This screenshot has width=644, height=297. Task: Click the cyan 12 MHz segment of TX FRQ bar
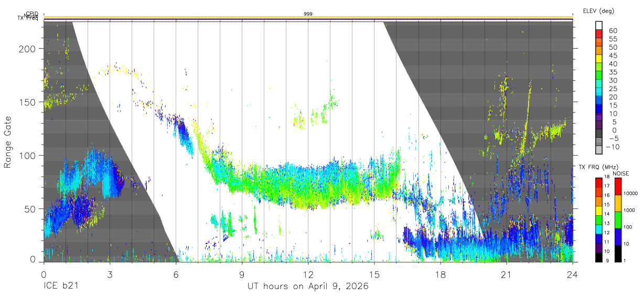click(599, 229)
